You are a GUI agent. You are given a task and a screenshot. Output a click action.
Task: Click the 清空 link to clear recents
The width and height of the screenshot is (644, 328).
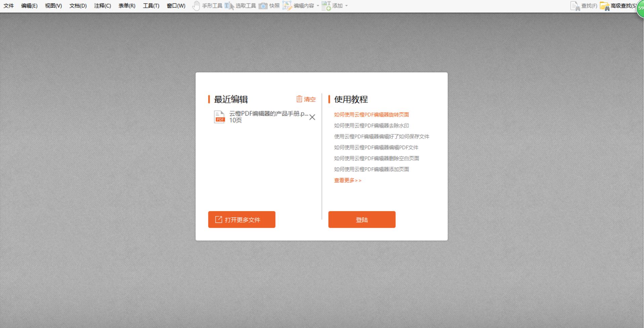tap(310, 99)
